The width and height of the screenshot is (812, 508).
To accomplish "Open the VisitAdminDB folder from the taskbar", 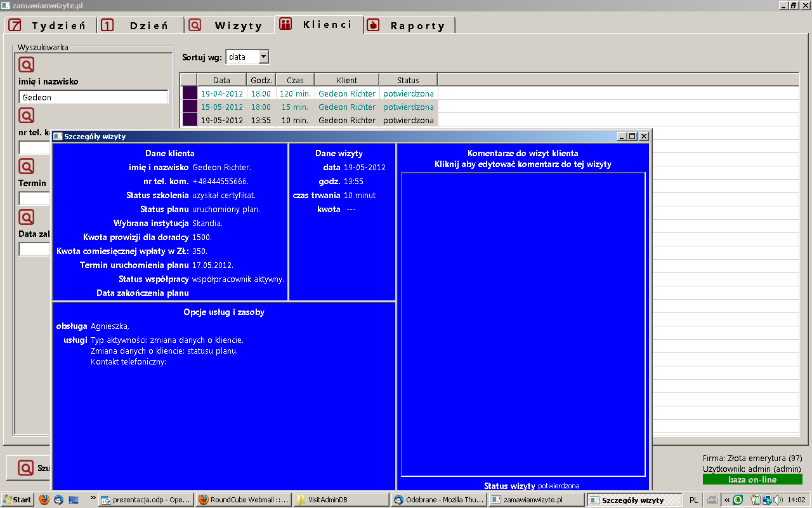I will (341, 500).
